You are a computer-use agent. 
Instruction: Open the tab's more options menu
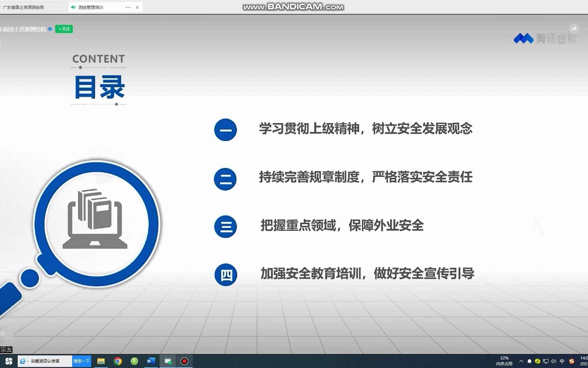click(128, 7)
